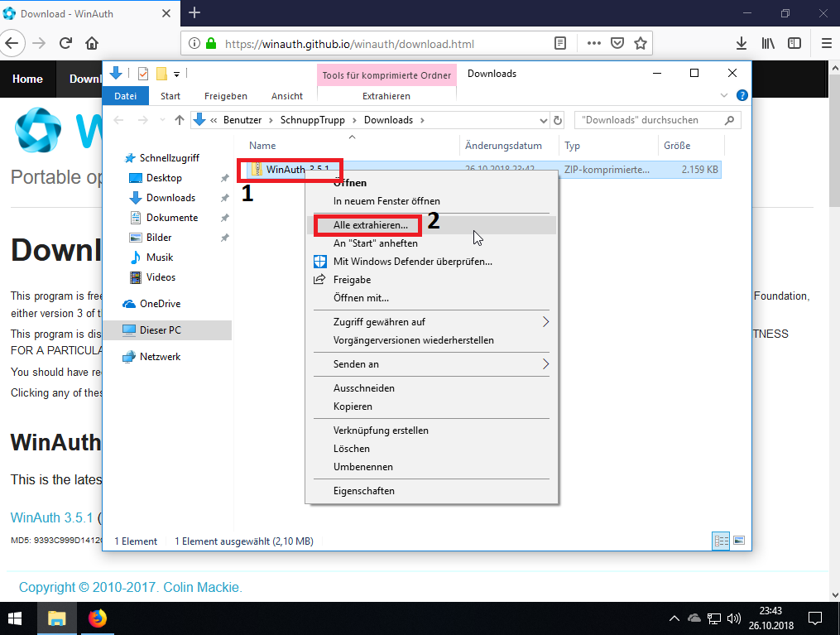
Task: Reload the page in Firefox
Action: click(x=65, y=43)
